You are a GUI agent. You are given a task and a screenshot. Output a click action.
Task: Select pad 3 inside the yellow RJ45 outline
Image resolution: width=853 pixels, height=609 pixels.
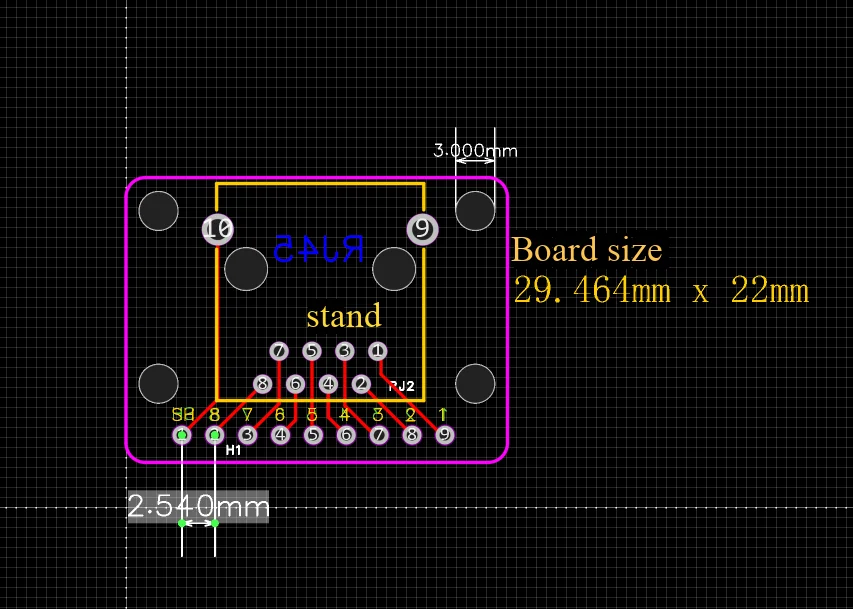point(345,351)
